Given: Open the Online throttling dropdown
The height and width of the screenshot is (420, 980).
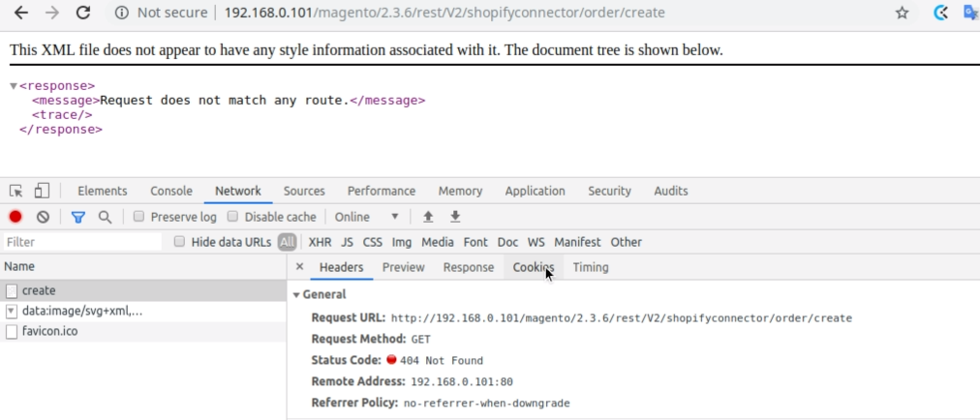Looking at the screenshot, I should [367, 217].
